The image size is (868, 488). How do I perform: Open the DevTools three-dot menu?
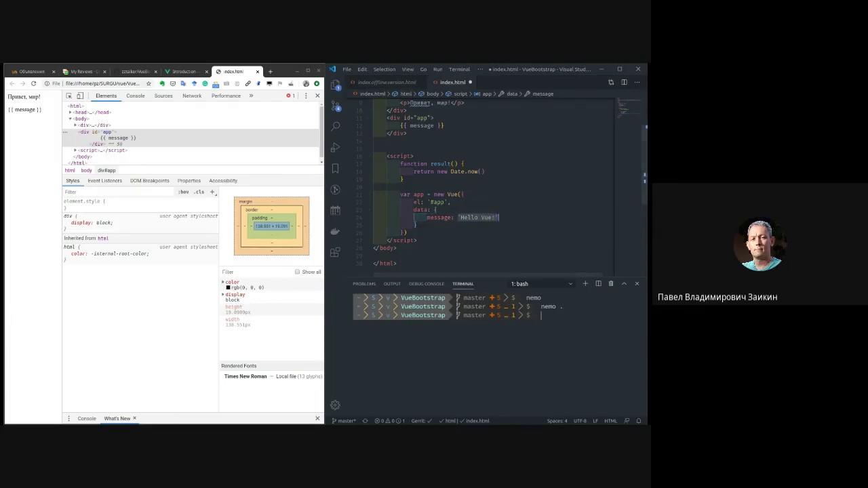306,96
